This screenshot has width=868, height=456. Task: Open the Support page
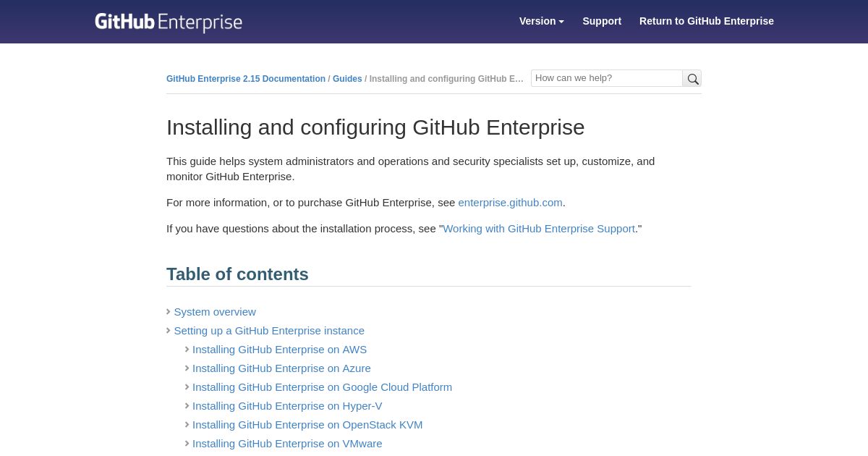click(602, 21)
